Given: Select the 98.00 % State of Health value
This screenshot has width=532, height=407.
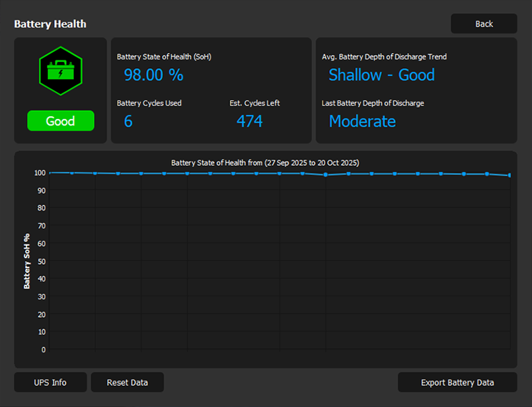Looking at the screenshot, I should tap(153, 75).
